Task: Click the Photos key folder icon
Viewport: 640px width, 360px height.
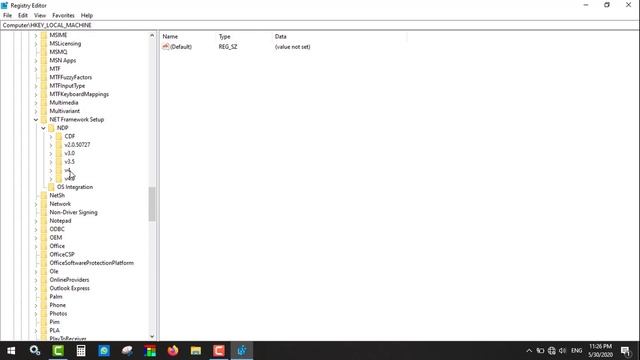Action: (x=44, y=313)
